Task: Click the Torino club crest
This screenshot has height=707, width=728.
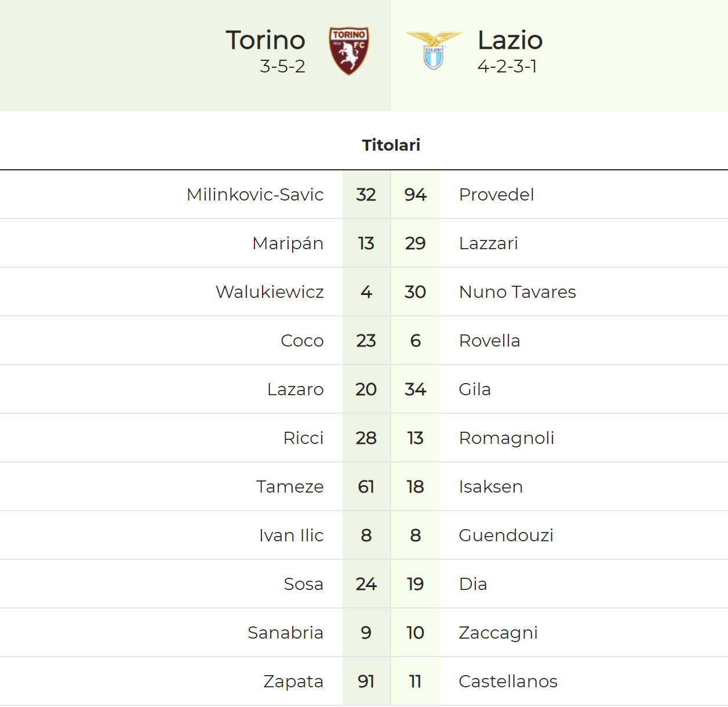Action: coord(349,51)
